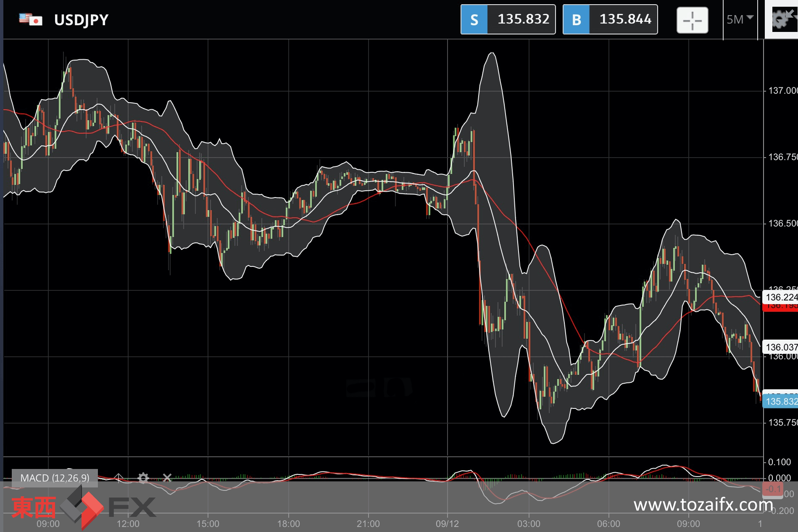Select the MACD (12,26,9) label
This screenshot has width=798, height=532.
(55, 478)
